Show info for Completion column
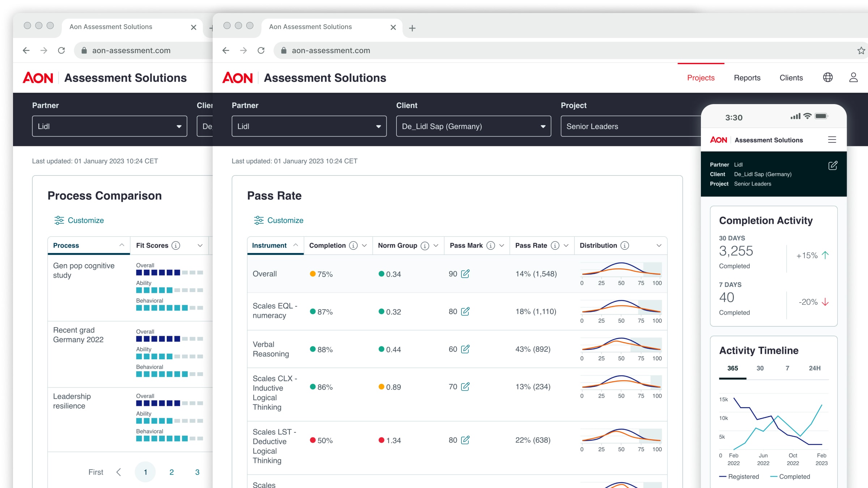The width and height of the screenshot is (868, 488). coord(353,245)
